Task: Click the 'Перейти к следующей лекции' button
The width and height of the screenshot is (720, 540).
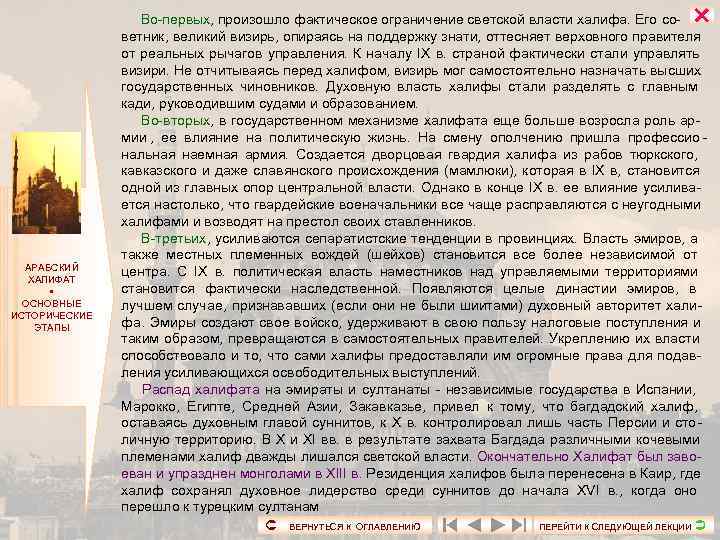Action: (623, 526)
